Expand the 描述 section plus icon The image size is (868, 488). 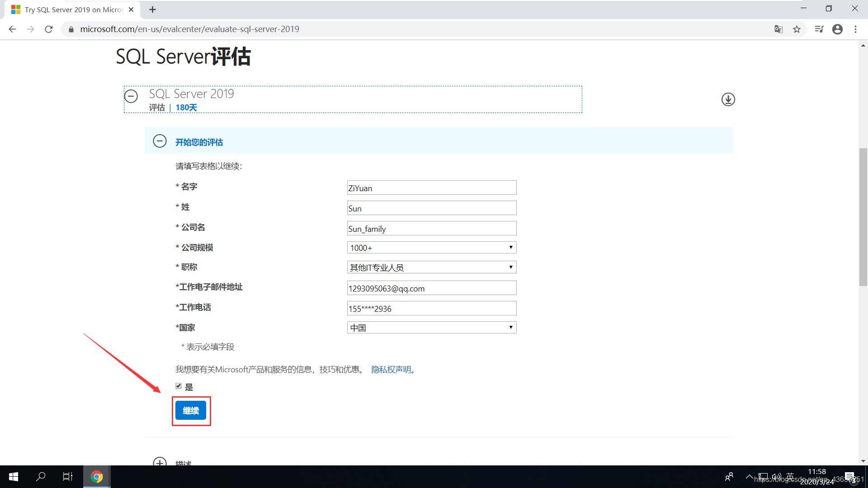(x=160, y=462)
